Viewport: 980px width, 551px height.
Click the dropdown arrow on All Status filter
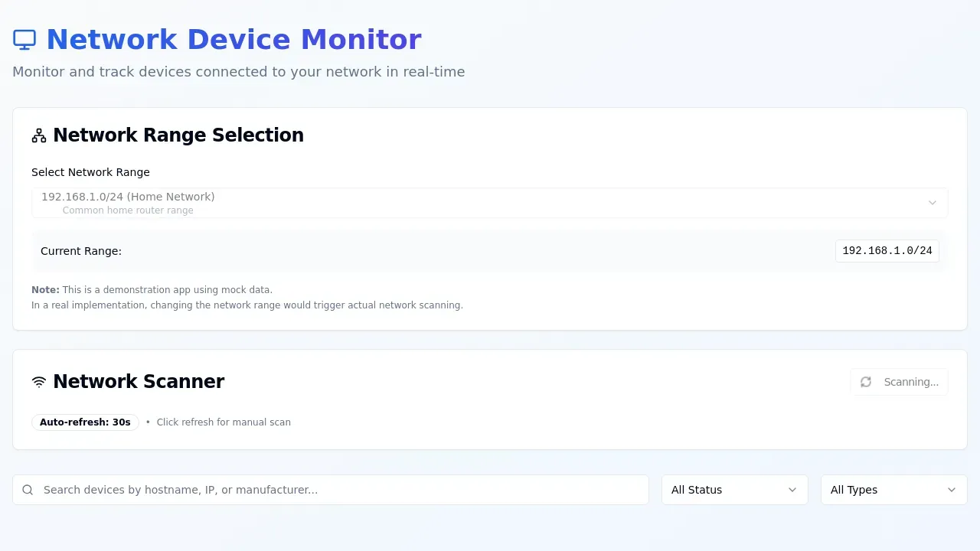pyautogui.click(x=792, y=490)
